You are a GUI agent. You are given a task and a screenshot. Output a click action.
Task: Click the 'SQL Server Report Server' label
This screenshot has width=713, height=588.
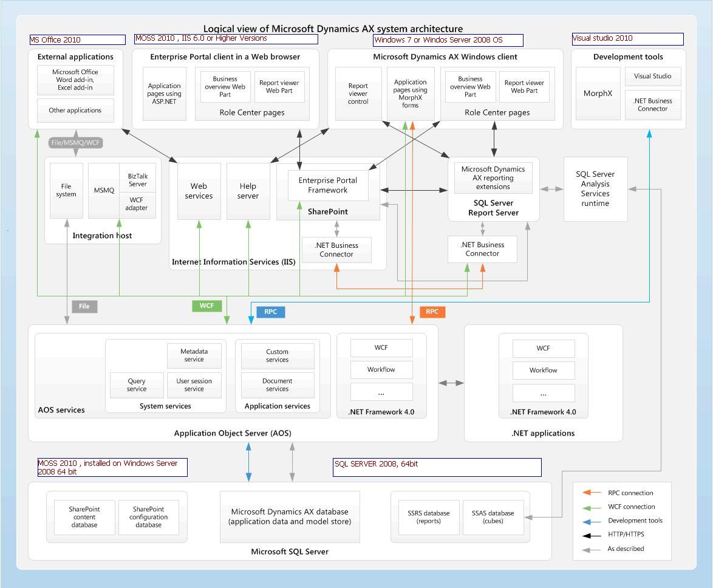(x=493, y=208)
